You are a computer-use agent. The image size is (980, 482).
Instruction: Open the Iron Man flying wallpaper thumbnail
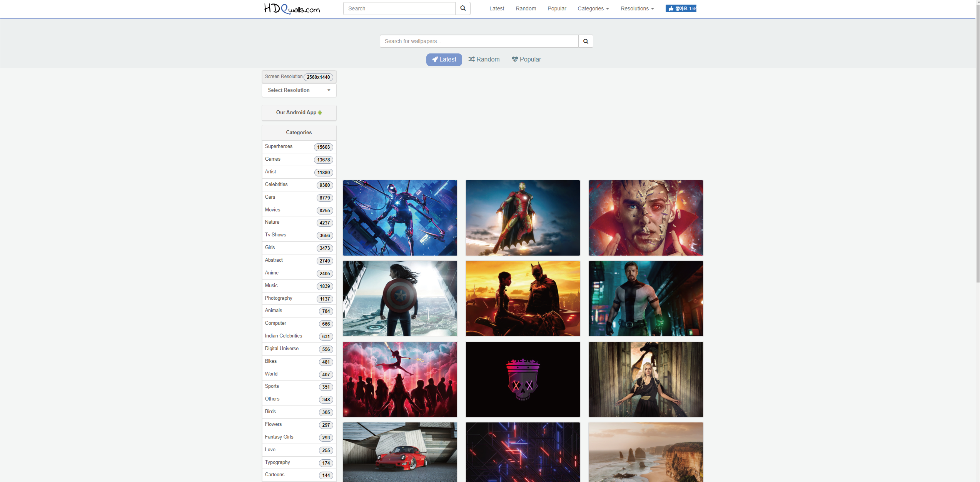[x=523, y=218]
